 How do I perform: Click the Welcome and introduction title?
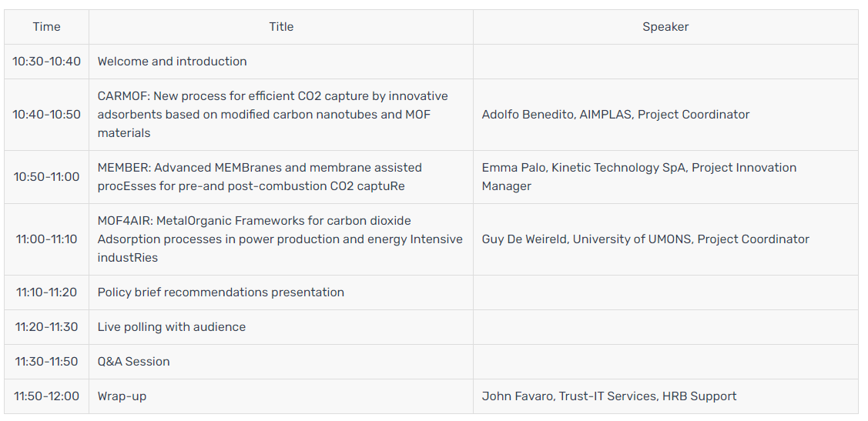[x=173, y=62]
